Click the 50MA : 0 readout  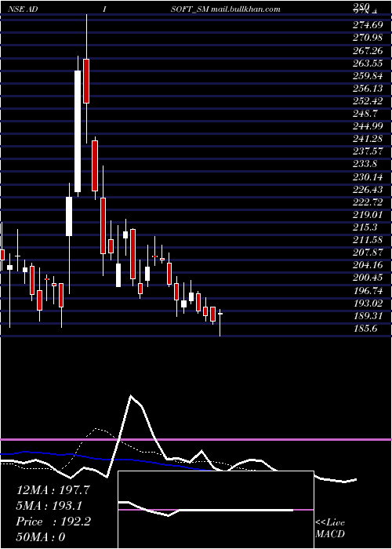(41, 537)
